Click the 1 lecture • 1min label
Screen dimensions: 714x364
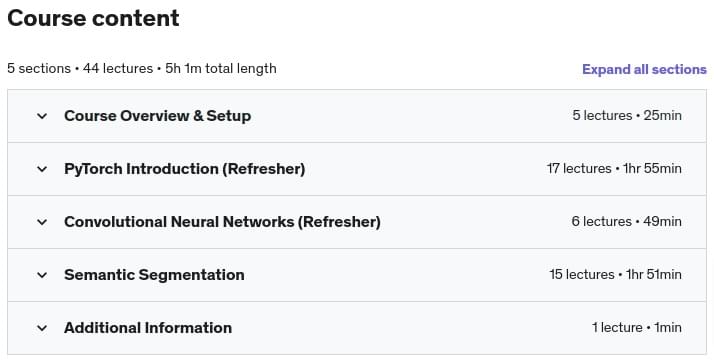[637, 327]
